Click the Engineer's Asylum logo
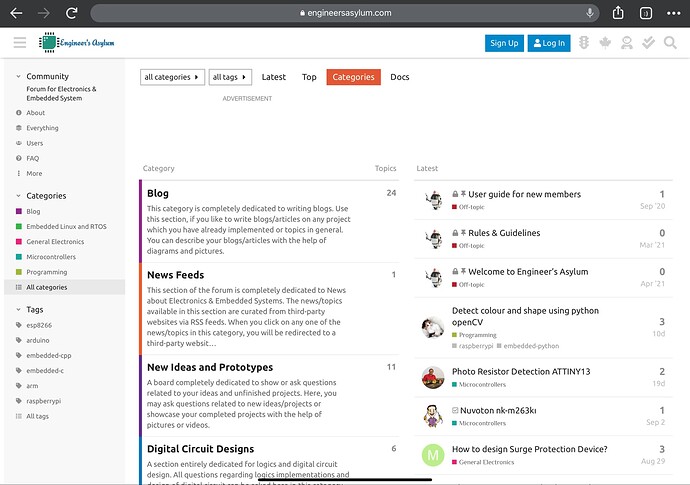The width and height of the screenshot is (690, 485). (77, 43)
